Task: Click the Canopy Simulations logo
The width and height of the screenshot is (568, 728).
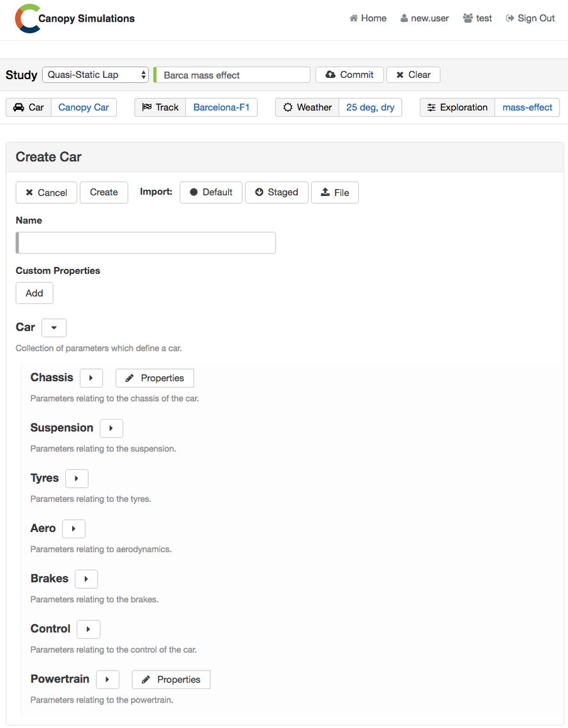Action: click(75, 19)
